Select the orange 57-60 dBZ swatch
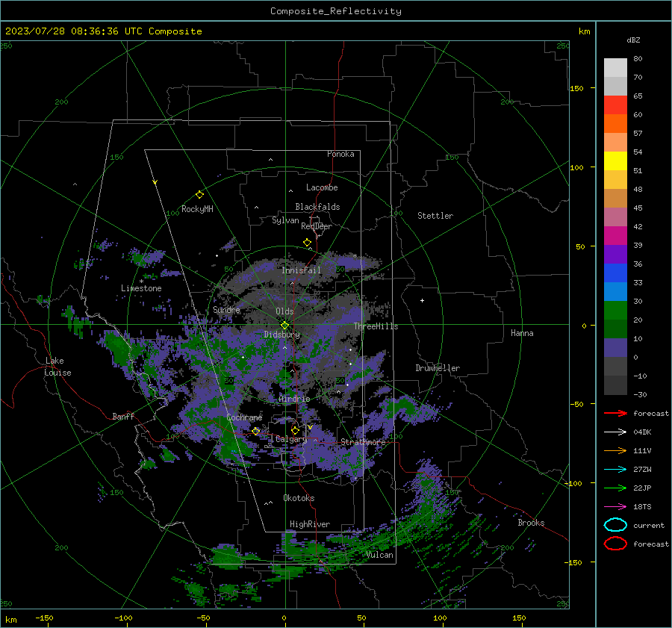 click(615, 123)
